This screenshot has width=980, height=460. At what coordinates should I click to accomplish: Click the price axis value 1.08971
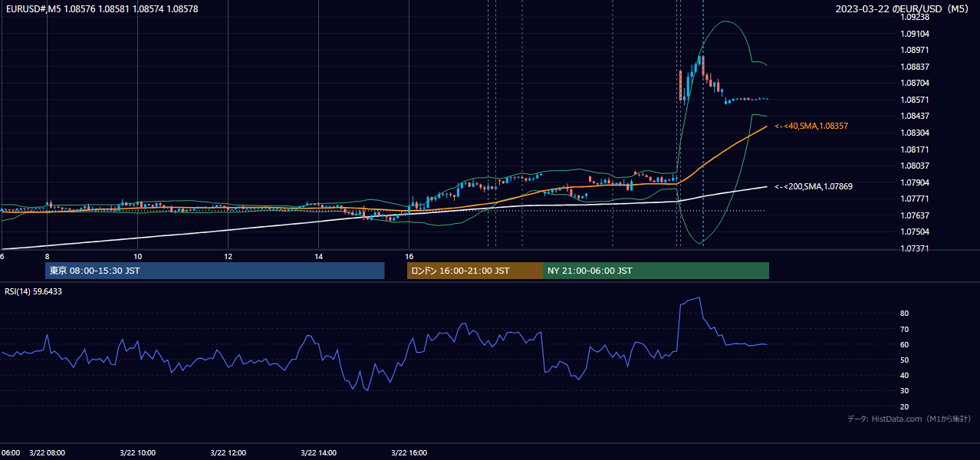click(x=915, y=50)
